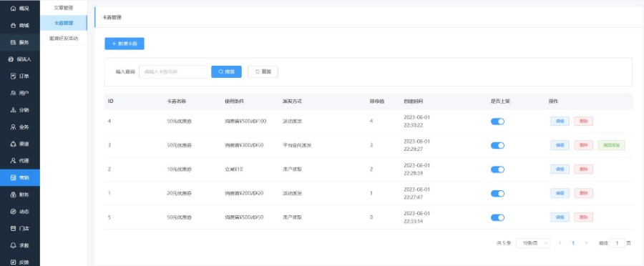Click the 渠道 channel sidebar icon
Screen dimensions: 644x266
coord(13,144)
